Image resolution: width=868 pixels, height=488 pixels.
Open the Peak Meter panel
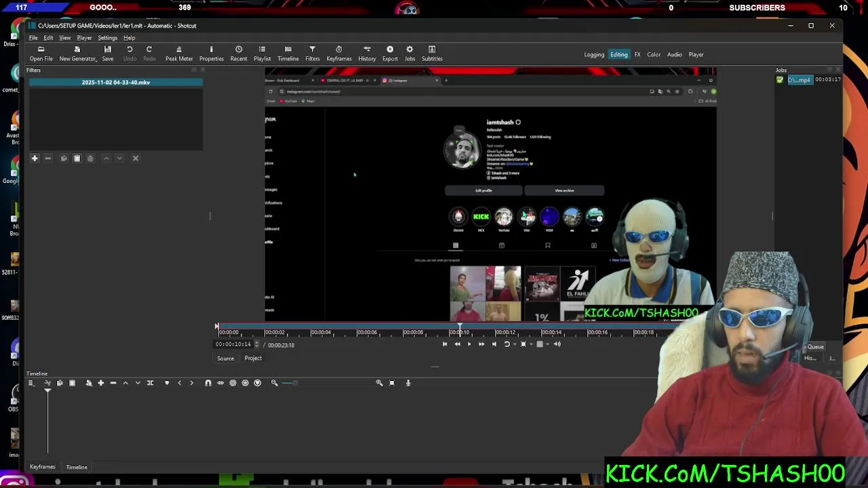click(x=179, y=54)
